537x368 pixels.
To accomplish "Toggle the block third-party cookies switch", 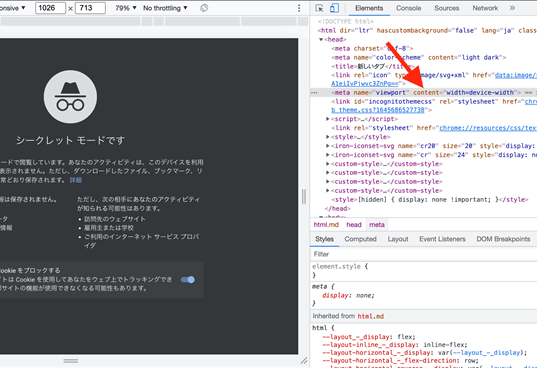I will (x=188, y=280).
